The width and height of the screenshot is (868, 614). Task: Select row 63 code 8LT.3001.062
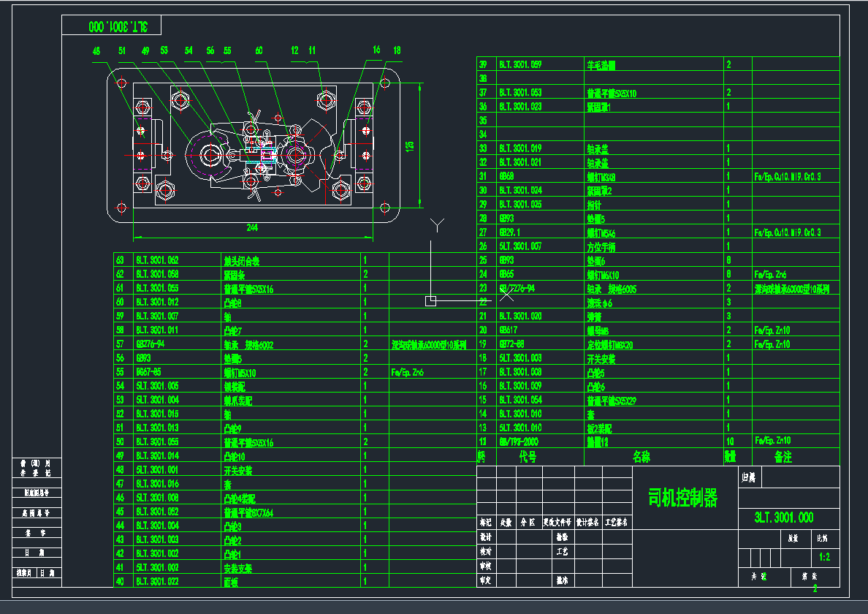[157, 260]
